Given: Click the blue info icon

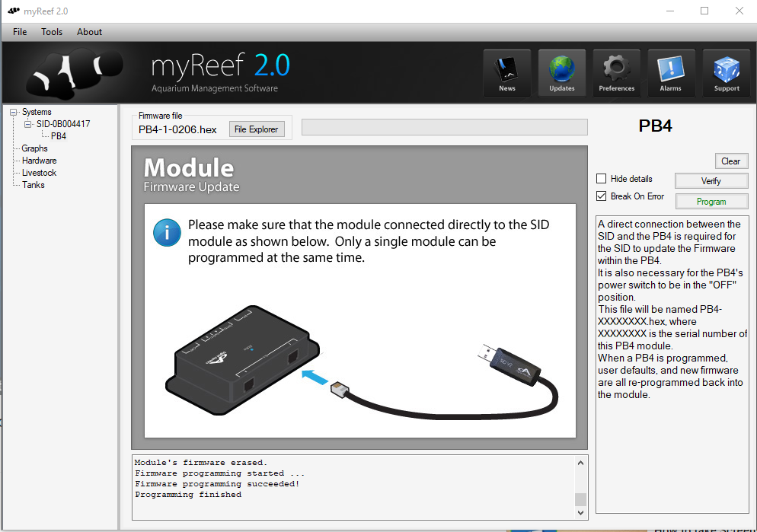Looking at the screenshot, I should (x=167, y=232).
